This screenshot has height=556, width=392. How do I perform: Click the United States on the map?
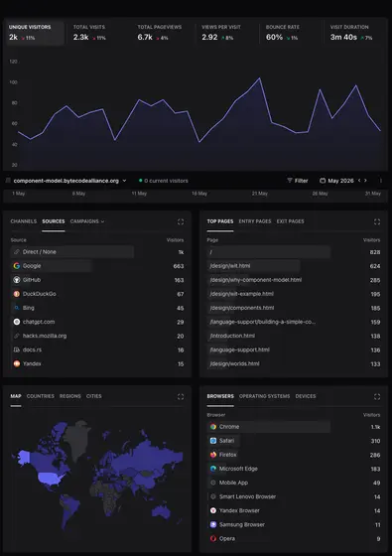tap(51, 479)
